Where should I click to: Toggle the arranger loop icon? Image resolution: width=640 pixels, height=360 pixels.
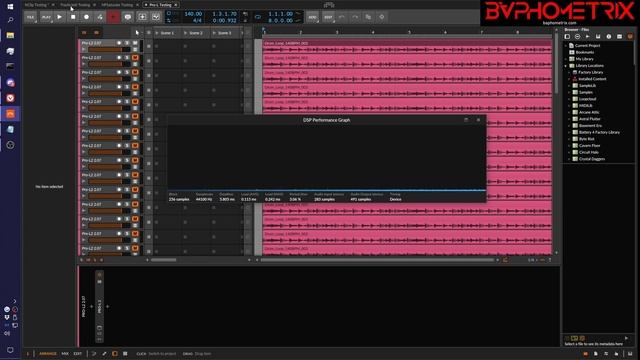pyautogui.click(x=258, y=17)
